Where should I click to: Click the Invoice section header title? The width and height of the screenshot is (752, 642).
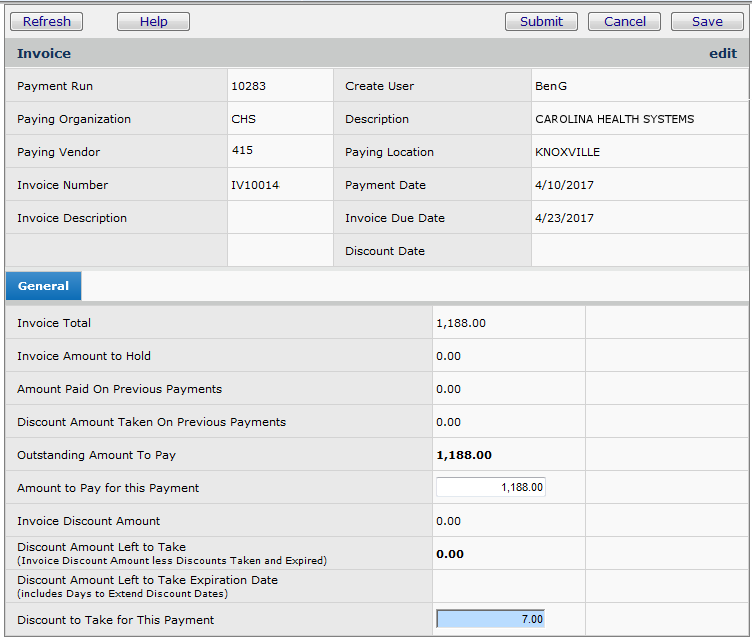(44, 54)
